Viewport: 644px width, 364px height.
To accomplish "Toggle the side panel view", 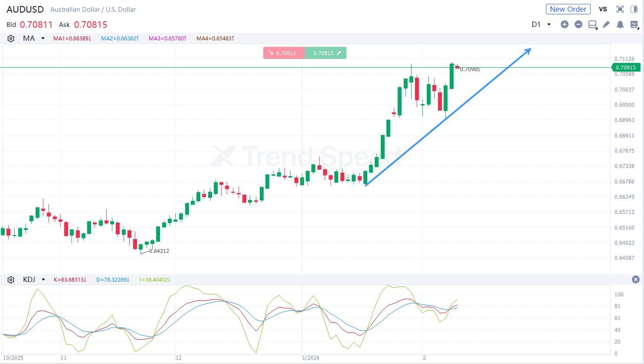I will coord(634,9).
